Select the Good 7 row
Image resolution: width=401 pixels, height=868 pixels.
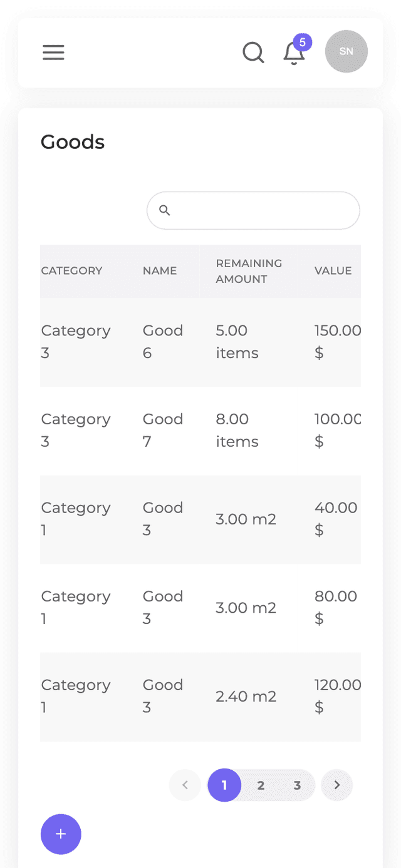coord(163,431)
